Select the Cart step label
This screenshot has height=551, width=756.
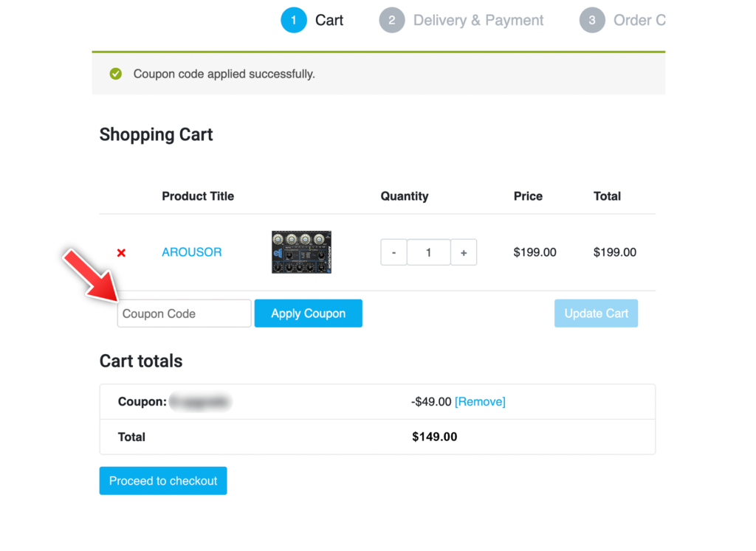pyautogui.click(x=329, y=20)
